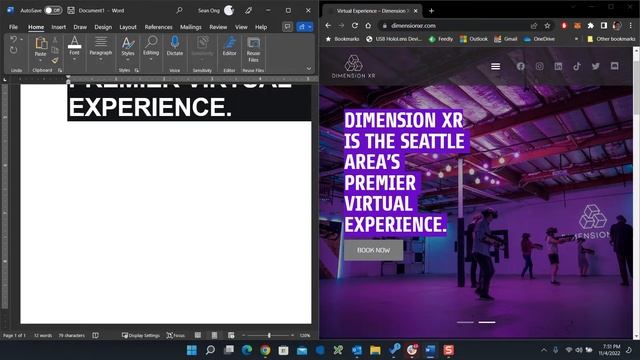The height and width of the screenshot is (360, 640).
Task: Open File Explorer from taskbar
Action: [x=375, y=350]
